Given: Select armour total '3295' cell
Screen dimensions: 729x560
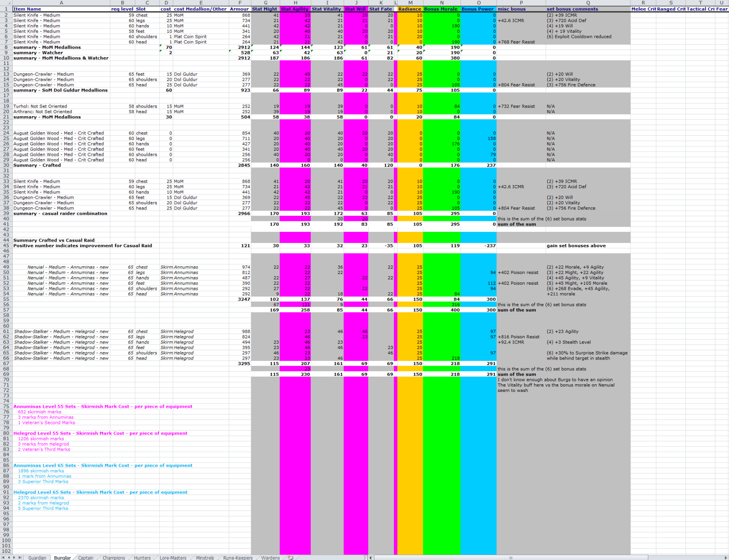Looking at the screenshot, I should click(x=240, y=363).
